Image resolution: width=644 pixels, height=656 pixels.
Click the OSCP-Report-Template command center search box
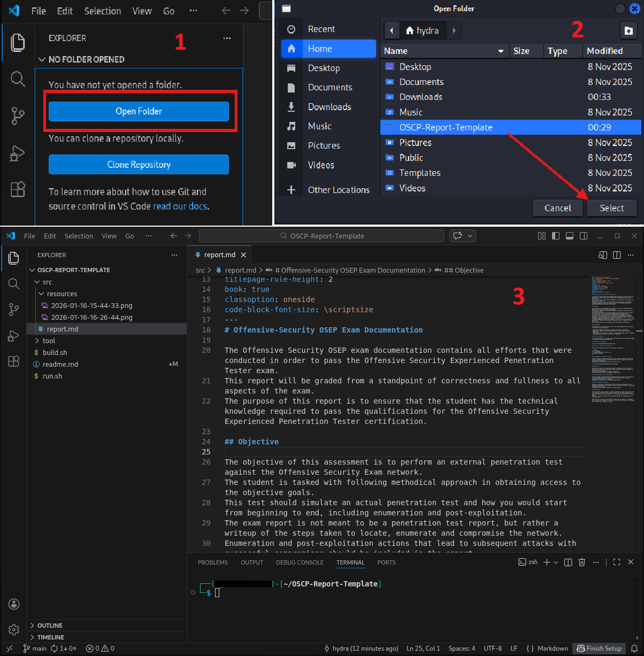321,236
